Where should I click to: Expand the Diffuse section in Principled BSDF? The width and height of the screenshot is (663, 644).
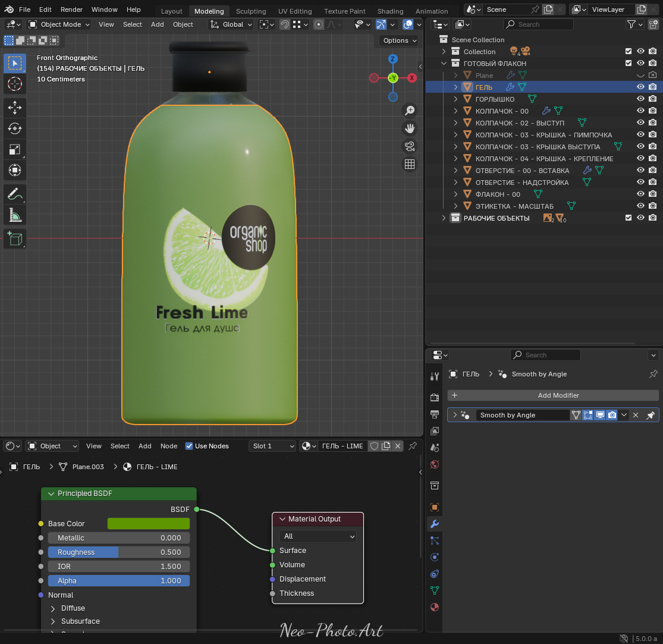tap(53, 608)
